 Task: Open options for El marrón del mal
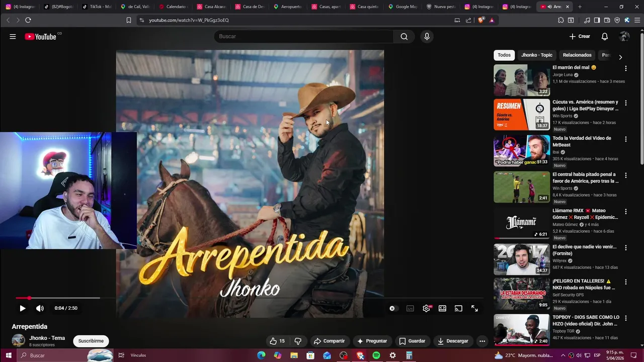[626, 68]
